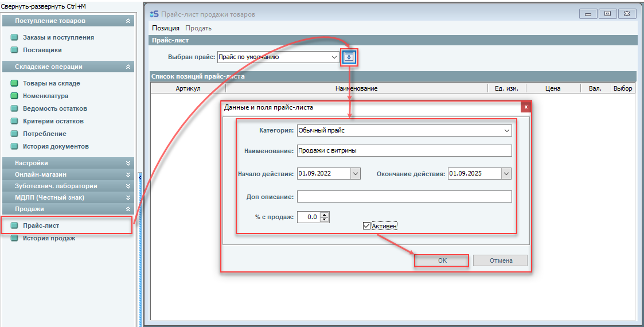Open Начало действия date dropdown

(355, 174)
